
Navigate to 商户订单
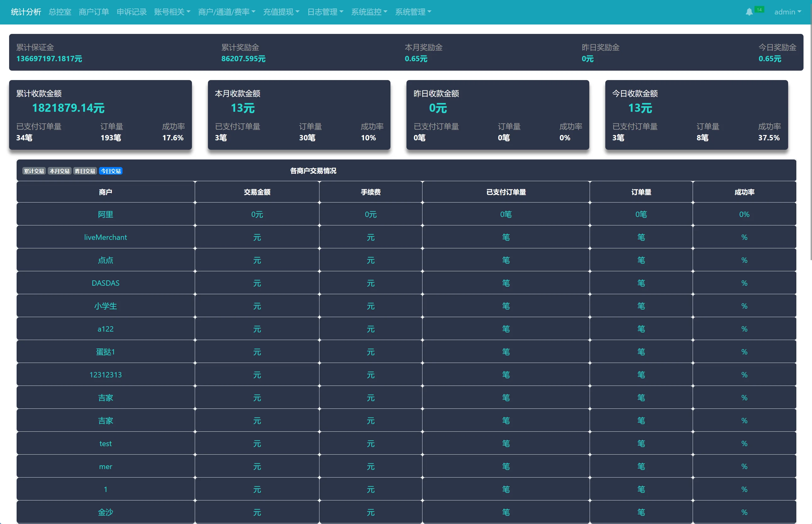click(x=94, y=12)
